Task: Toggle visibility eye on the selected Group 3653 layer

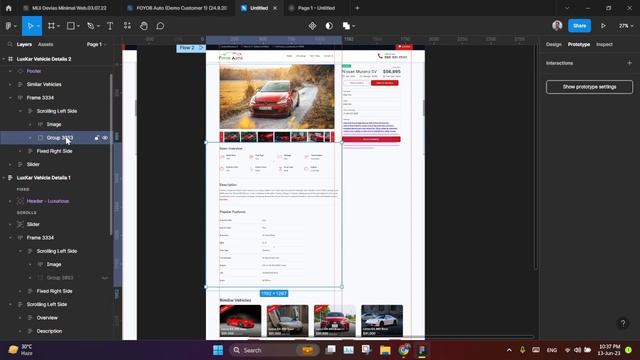Action: pyautogui.click(x=105, y=138)
